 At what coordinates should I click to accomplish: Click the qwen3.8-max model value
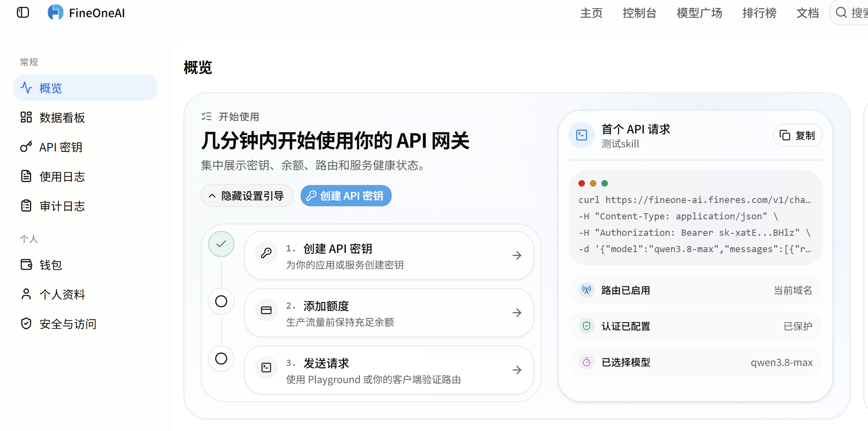point(782,362)
